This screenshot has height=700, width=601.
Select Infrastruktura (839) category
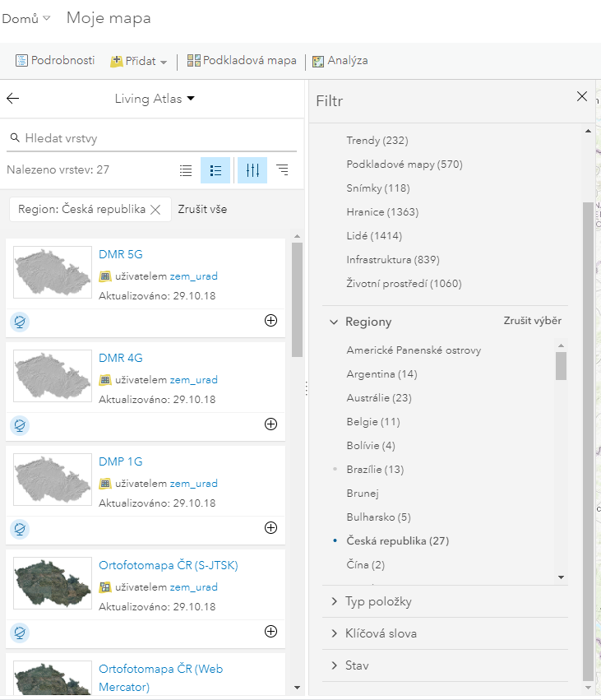tap(393, 259)
